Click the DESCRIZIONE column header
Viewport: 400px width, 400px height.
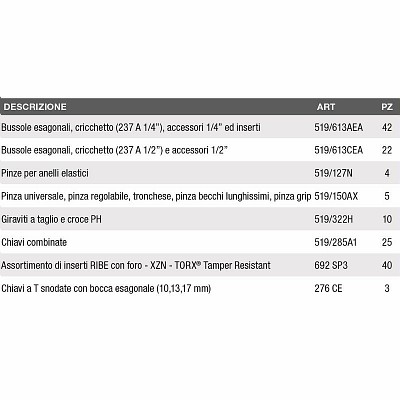point(35,107)
